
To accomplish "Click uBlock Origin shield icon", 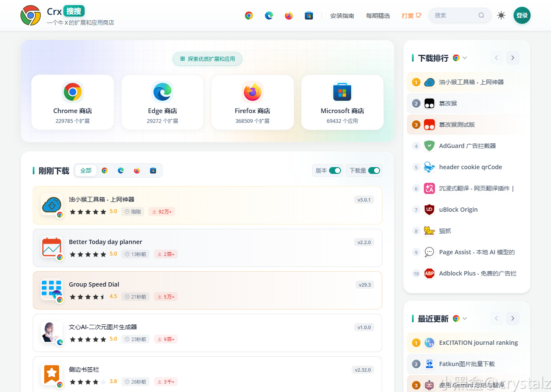I will (429, 210).
